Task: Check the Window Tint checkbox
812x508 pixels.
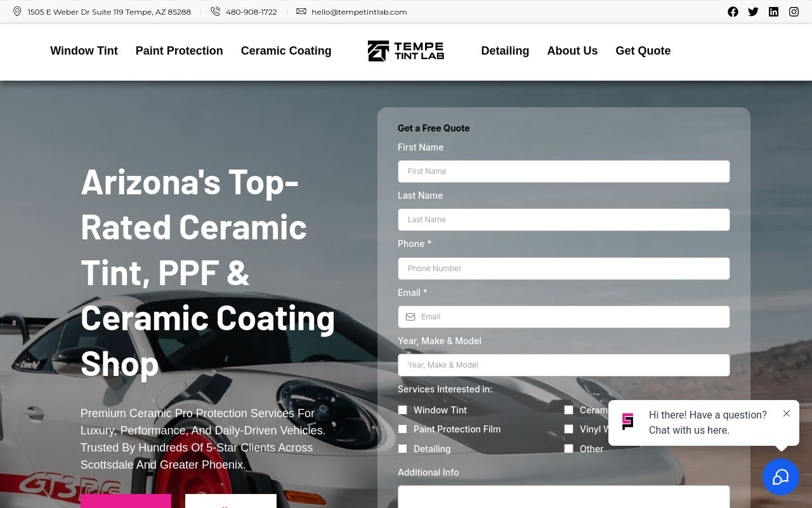Action: click(402, 410)
